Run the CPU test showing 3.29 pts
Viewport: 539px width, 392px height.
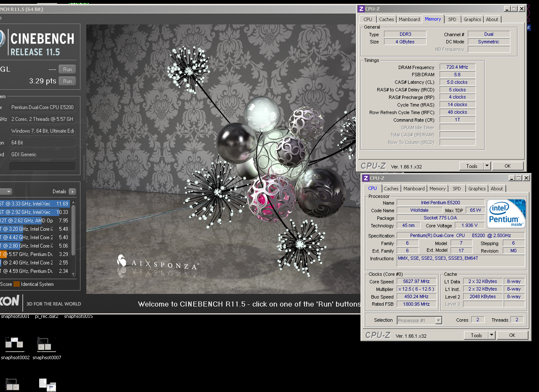coord(67,81)
